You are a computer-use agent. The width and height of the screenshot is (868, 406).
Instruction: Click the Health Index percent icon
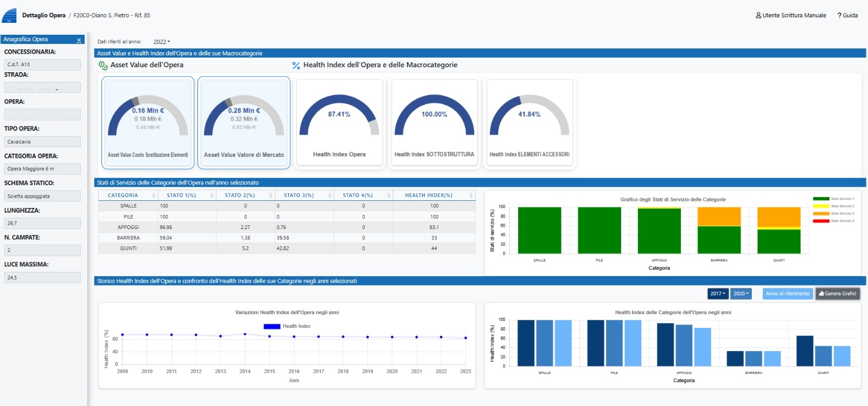[x=296, y=66]
